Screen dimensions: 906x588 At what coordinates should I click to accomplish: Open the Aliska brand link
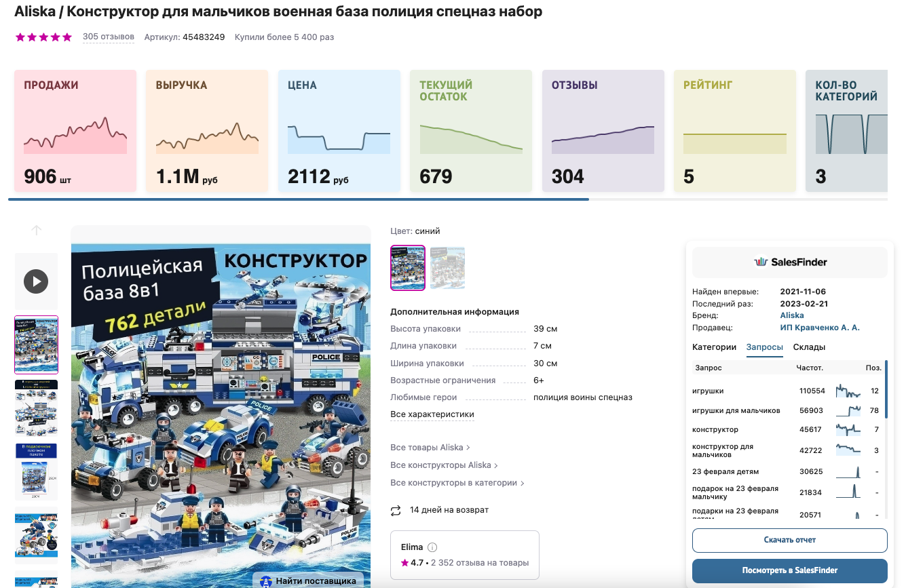[792, 315]
